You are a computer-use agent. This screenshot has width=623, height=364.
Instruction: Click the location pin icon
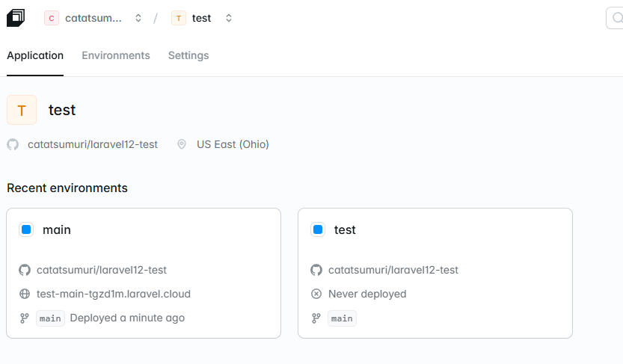point(182,144)
